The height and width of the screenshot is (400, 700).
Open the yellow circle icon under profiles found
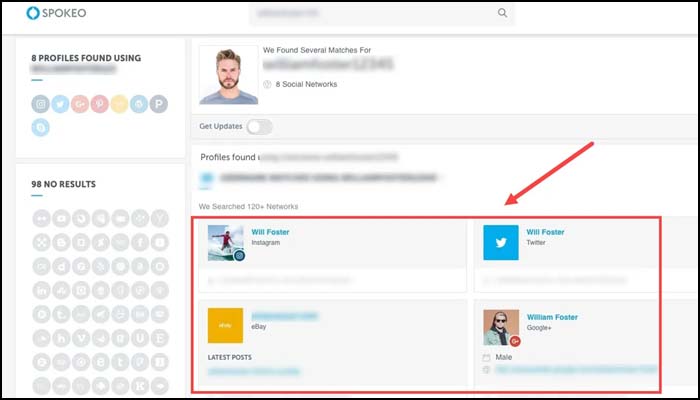[119, 104]
